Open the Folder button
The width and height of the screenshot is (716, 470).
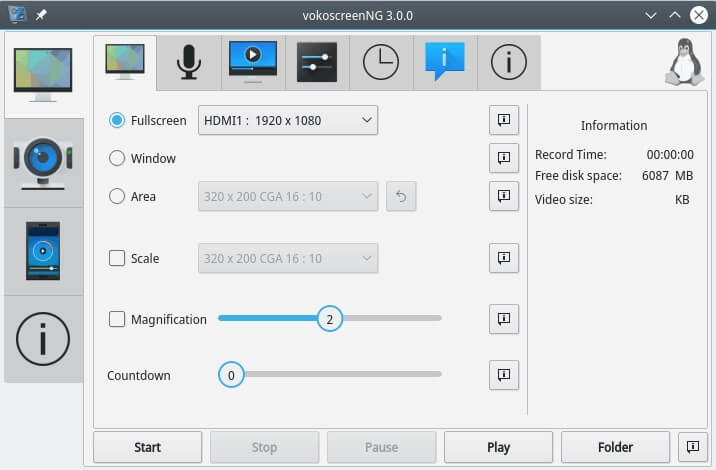tap(615, 447)
